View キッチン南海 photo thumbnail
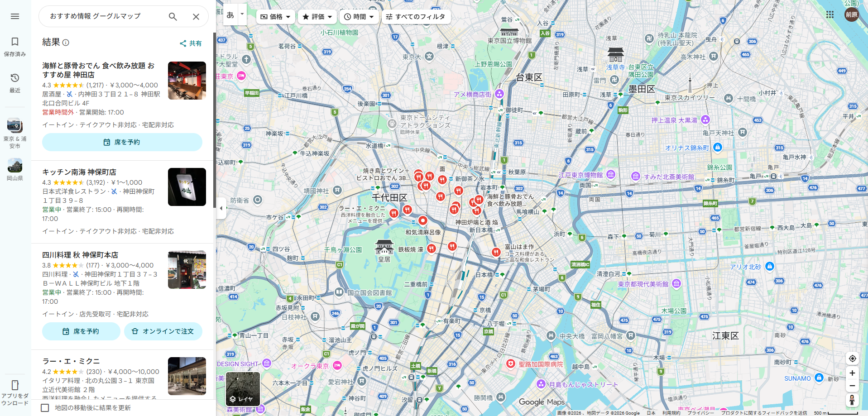 [x=187, y=187]
